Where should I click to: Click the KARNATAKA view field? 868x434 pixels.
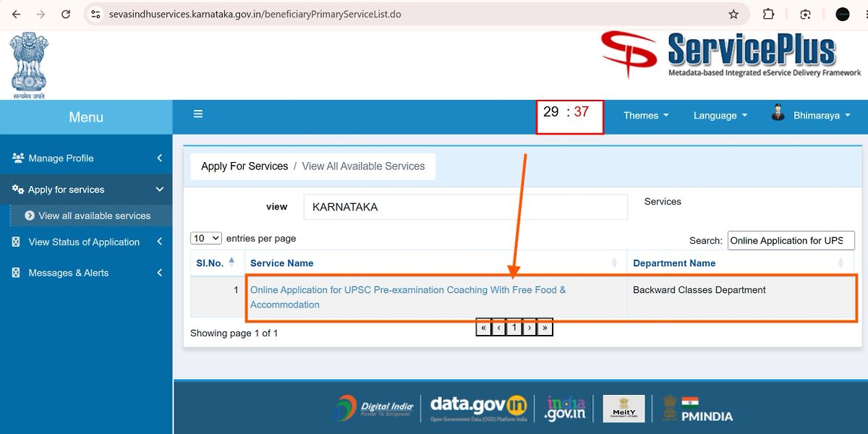(x=465, y=207)
